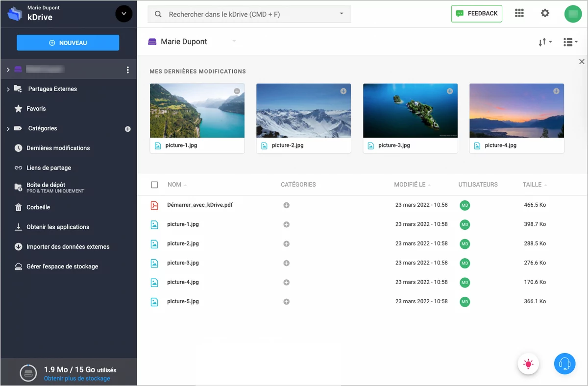
Task: Sort files by TAILLE column
Action: tap(535, 185)
